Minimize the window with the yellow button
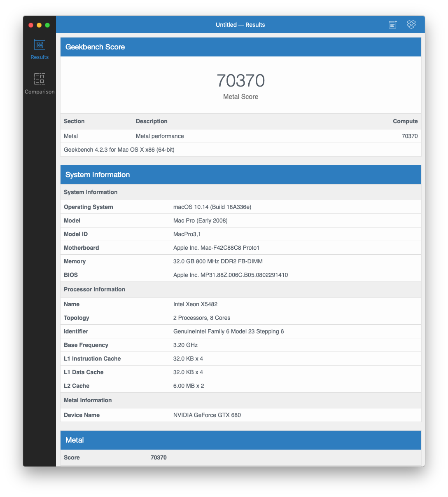 (39, 25)
